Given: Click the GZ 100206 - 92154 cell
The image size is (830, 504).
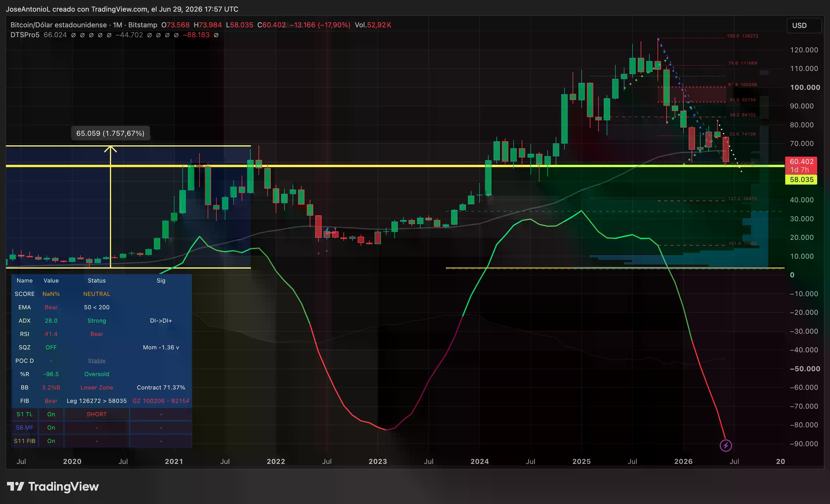Looking at the screenshot, I should pyautogui.click(x=161, y=401).
